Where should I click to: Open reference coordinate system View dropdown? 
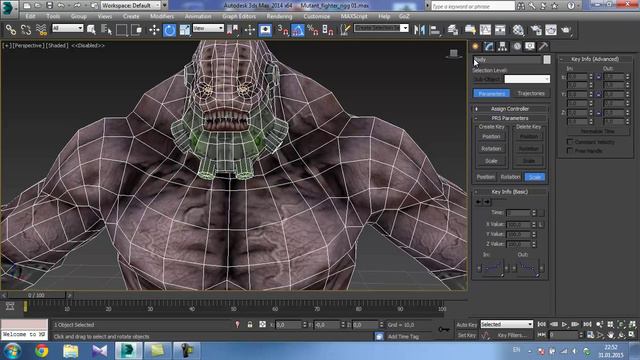(208, 28)
